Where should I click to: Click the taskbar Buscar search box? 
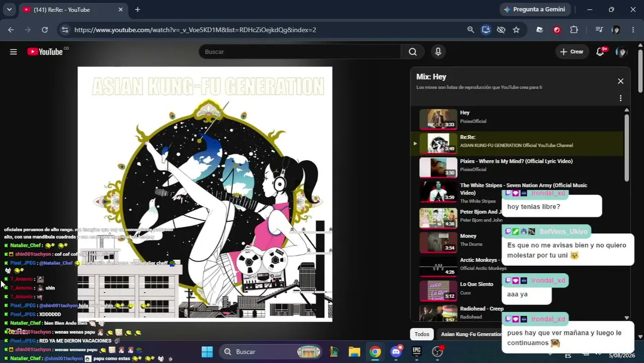pos(272,351)
